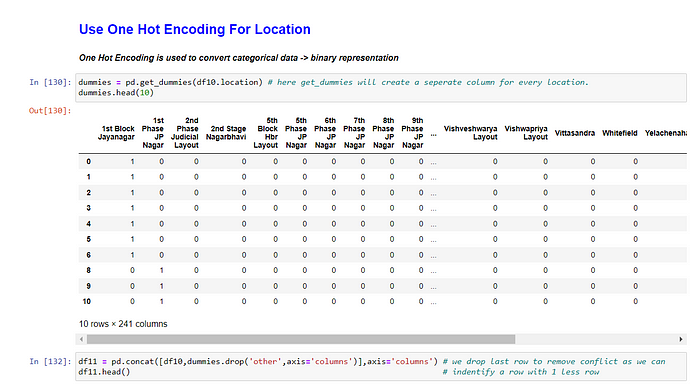Select the In [132] prompt label
700x385 pixels.
pyautogui.click(x=50, y=361)
